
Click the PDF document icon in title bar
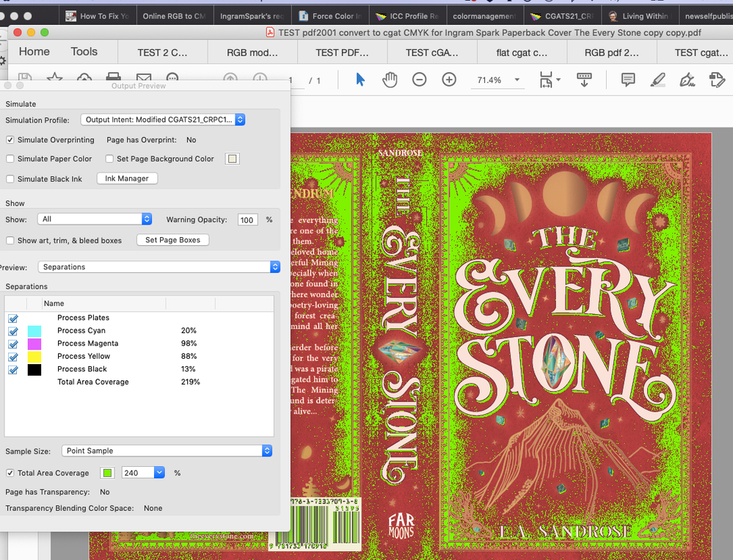click(x=270, y=32)
